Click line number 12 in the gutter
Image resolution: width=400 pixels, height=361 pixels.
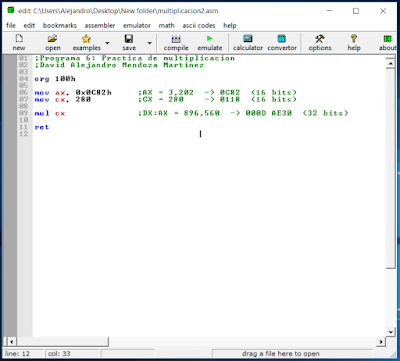click(x=23, y=134)
